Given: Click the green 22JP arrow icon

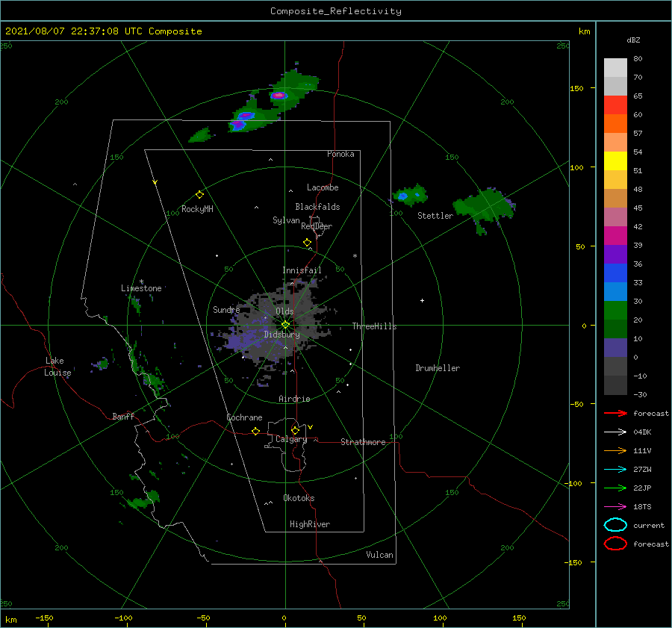Looking at the screenshot, I should pyautogui.click(x=615, y=488).
